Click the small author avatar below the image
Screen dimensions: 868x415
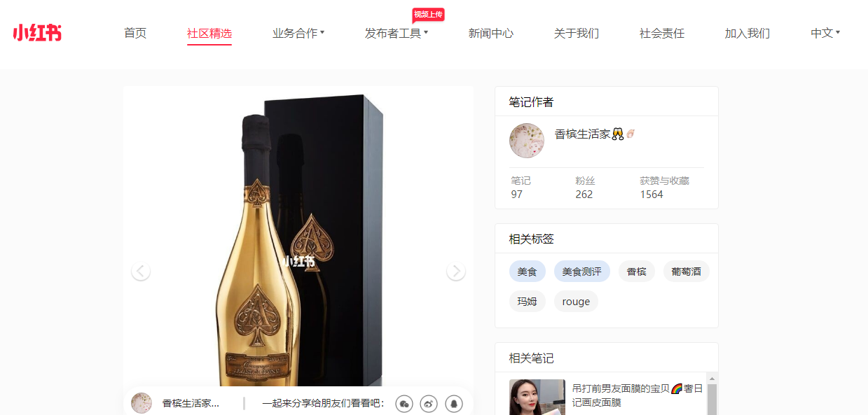click(x=142, y=403)
